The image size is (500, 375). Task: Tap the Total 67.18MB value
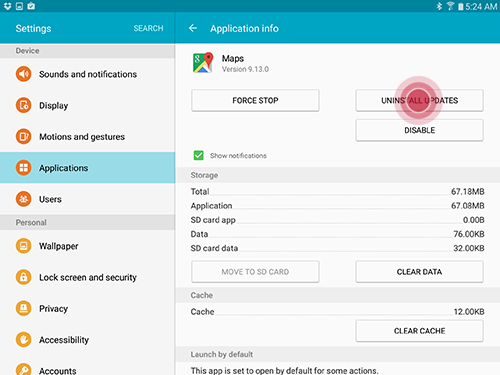point(467,192)
